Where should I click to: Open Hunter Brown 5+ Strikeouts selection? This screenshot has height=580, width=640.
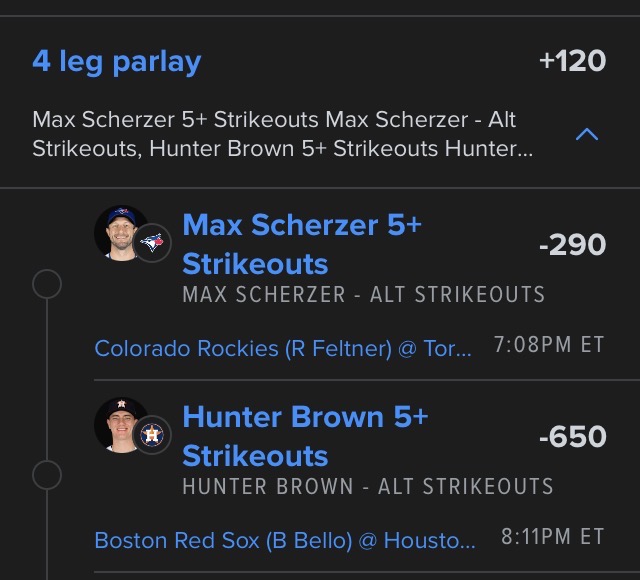304,436
